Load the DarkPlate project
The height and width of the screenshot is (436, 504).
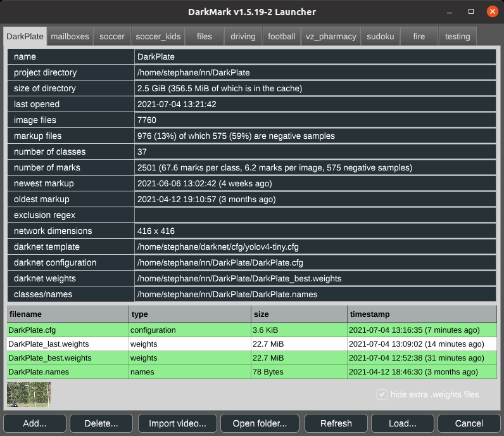click(403, 423)
